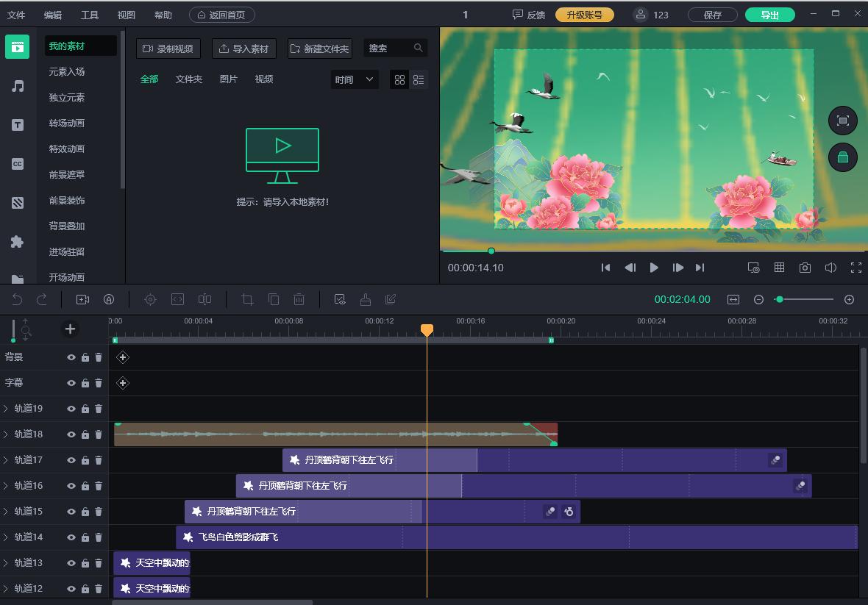This screenshot has width=868, height=605.
Task: Hide track 轨道17 with the eye icon
Action: click(x=71, y=460)
